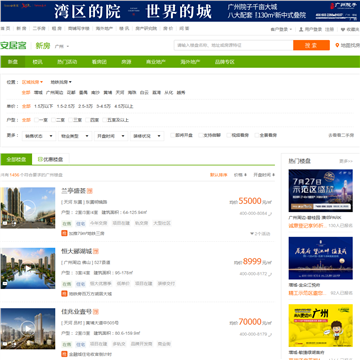Tick the 五室及以上 checkbox
This screenshot has width=360, height=360.
pos(105,120)
